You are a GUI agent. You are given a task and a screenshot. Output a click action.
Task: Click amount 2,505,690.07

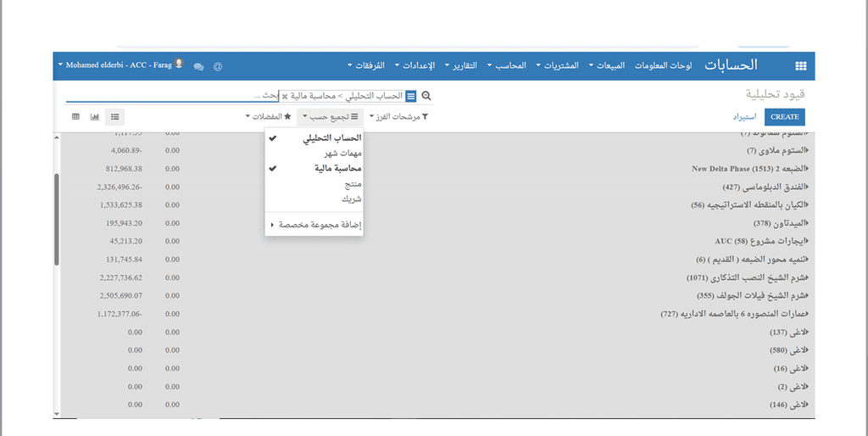(x=121, y=296)
